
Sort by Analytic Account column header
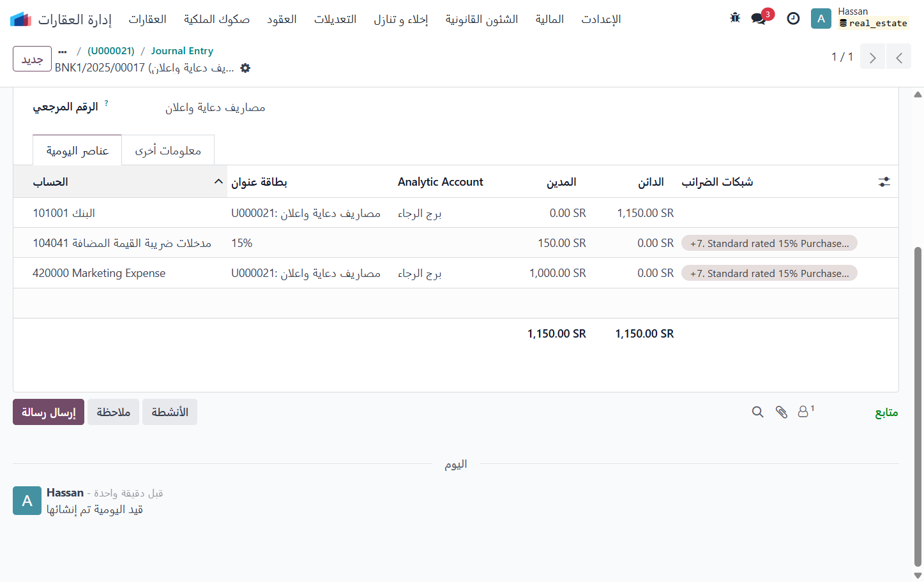pos(441,182)
